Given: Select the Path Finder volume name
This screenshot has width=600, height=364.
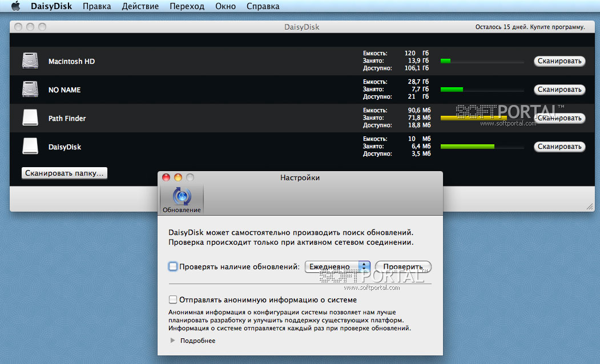Looking at the screenshot, I should click(67, 118).
